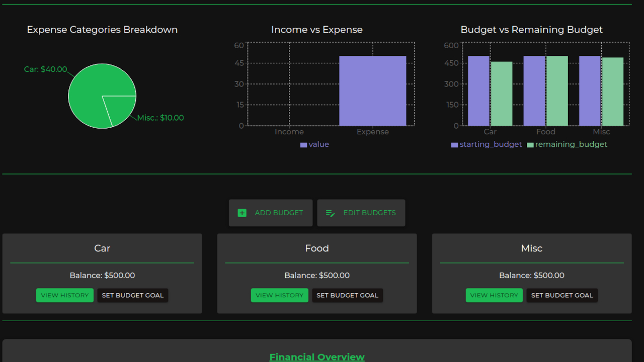Click the Expense bar in Income vs Expense
Screen dimensions: 644x362
pyautogui.click(x=373, y=90)
